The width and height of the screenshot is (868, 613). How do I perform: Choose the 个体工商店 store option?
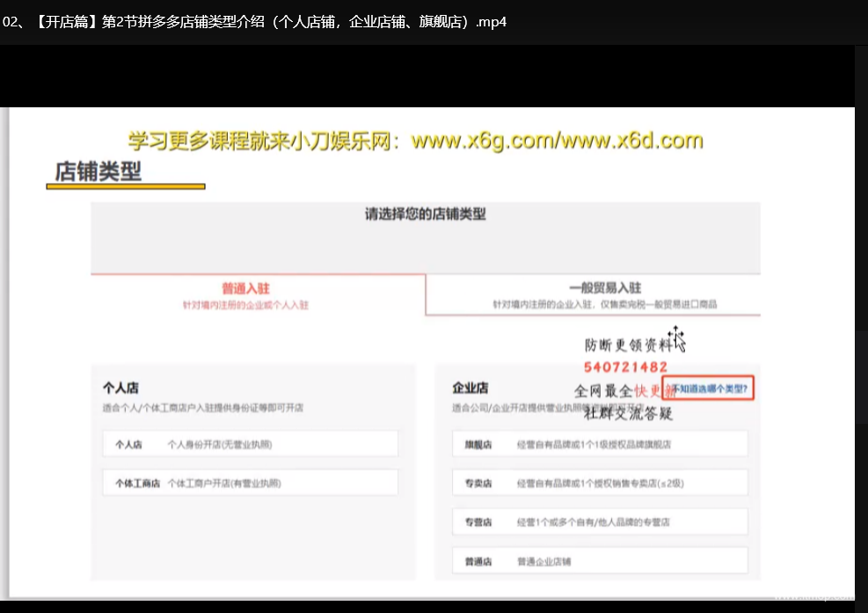pos(251,483)
